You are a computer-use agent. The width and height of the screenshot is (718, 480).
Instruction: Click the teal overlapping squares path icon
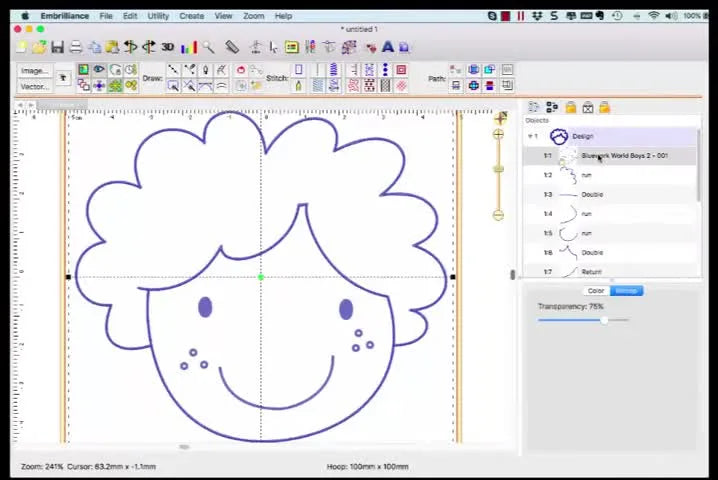click(x=490, y=70)
